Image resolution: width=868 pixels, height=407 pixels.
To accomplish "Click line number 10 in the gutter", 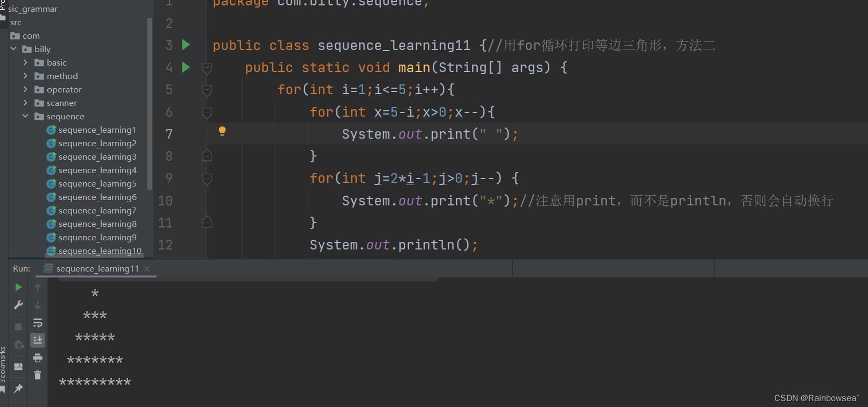I will tap(165, 201).
